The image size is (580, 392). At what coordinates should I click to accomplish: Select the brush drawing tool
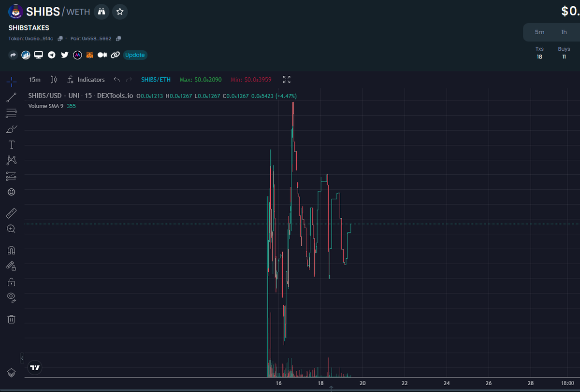(12, 129)
